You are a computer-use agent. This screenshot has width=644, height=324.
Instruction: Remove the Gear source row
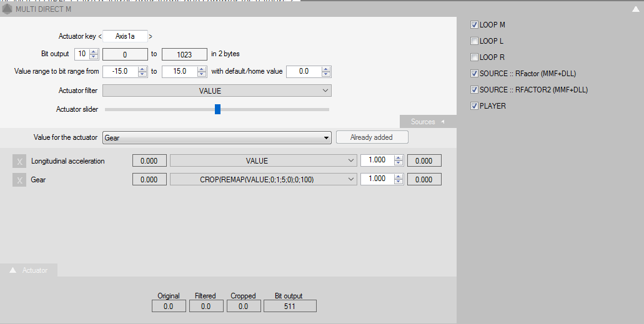point(19,180)
